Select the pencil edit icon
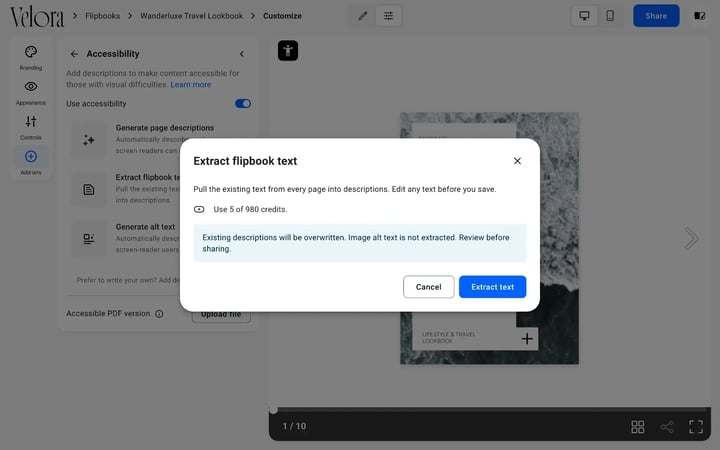The width and height of the screenshot is (720, 450). click(363, 16)
